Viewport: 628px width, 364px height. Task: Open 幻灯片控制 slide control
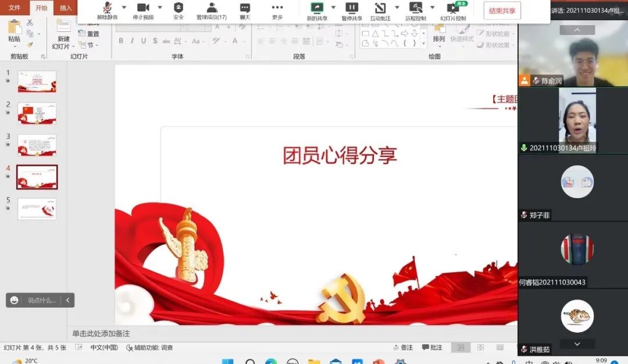click(453, 8)
